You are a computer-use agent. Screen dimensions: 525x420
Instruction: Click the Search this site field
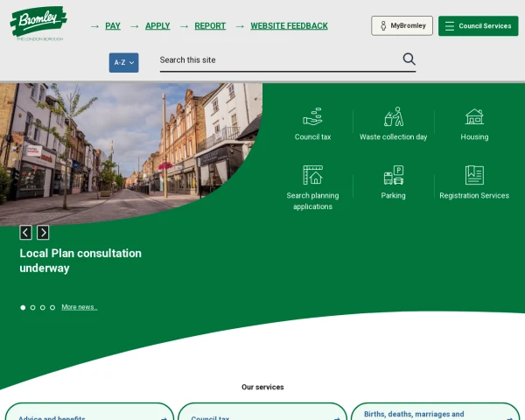point(276,59)
